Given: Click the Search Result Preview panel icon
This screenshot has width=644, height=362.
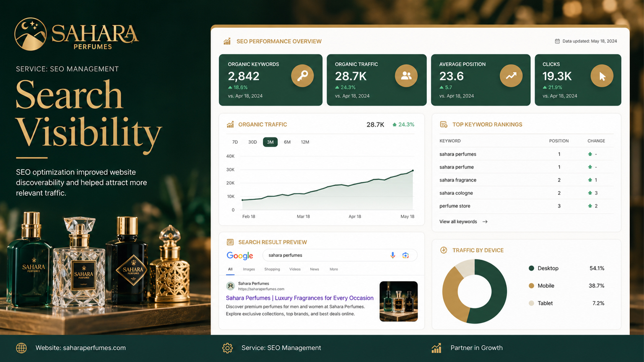Looking at the screenshot, I should tap(230, 242).
